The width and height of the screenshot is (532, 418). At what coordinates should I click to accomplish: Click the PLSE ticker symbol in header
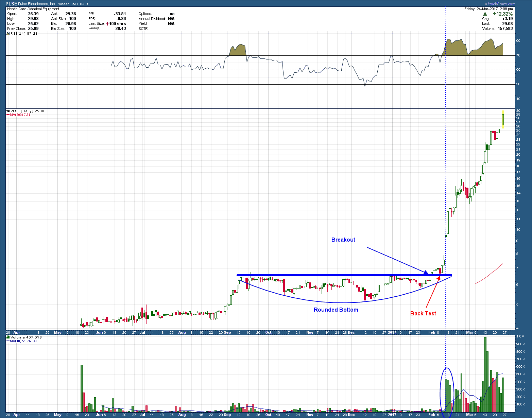tap(11, 4)
